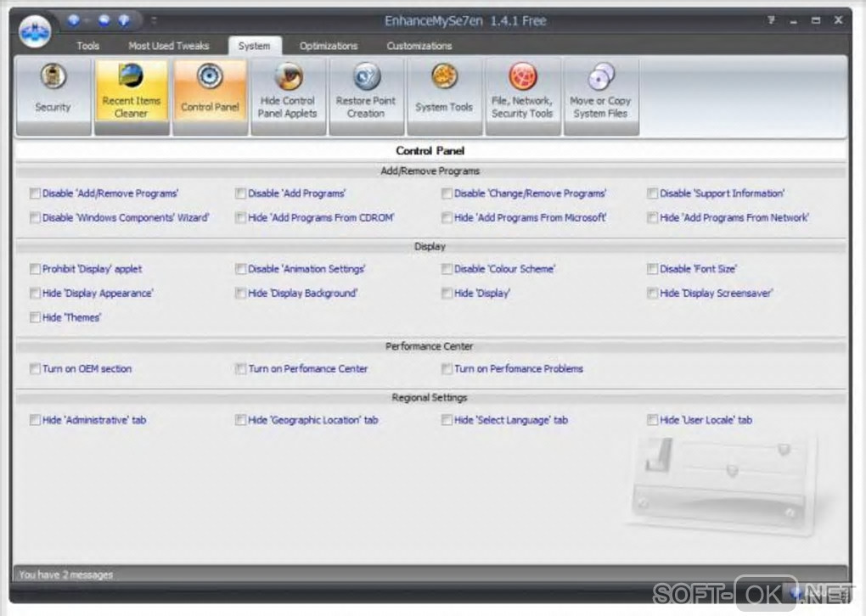Toggle Disable 'Font Size'
The width and height of the screenshot is (866, 616).
click(652, 269)
